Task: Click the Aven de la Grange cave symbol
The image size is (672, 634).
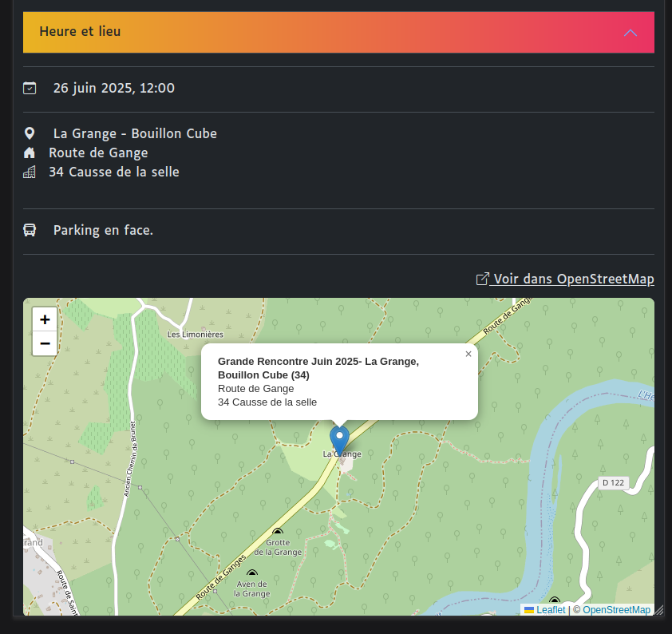Action: click(x=252, y=573)
